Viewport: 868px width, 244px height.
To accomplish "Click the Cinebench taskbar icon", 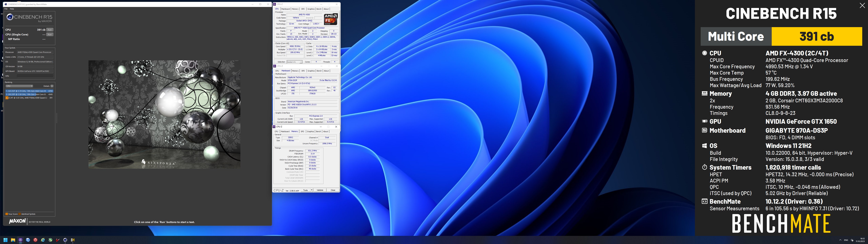I will click(65, 240).
